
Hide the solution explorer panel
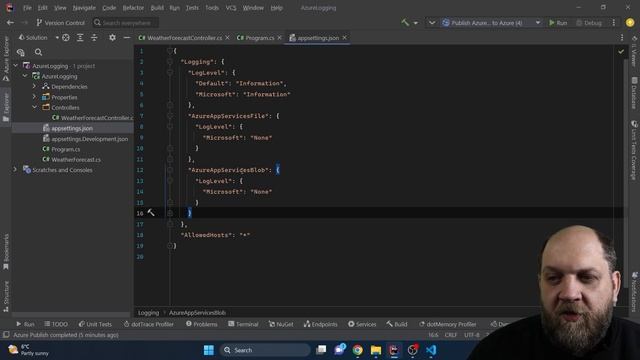click(127, 38)
